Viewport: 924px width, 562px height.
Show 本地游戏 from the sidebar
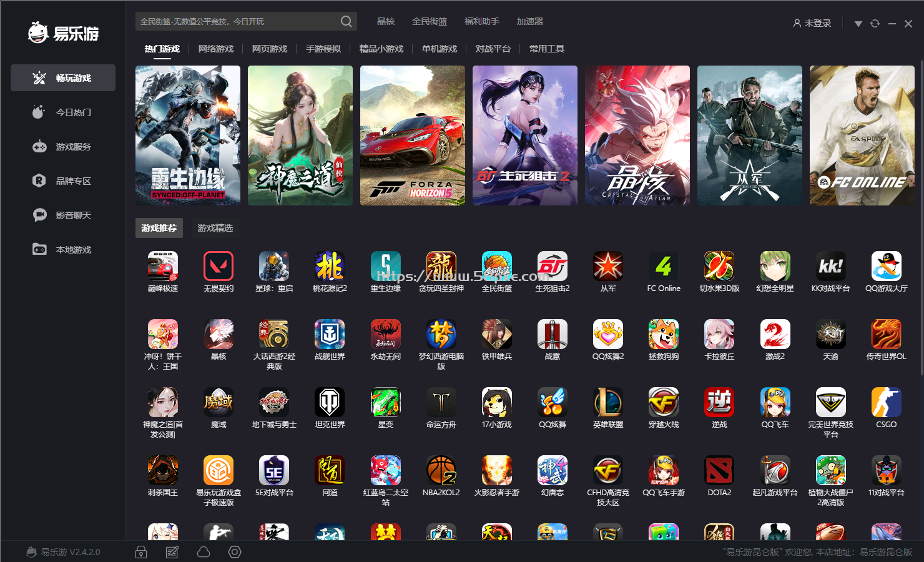coord(63,250)
